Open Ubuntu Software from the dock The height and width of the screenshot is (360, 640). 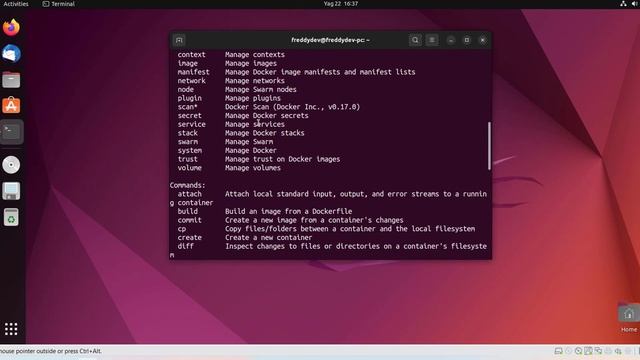(x=11, y=106)
